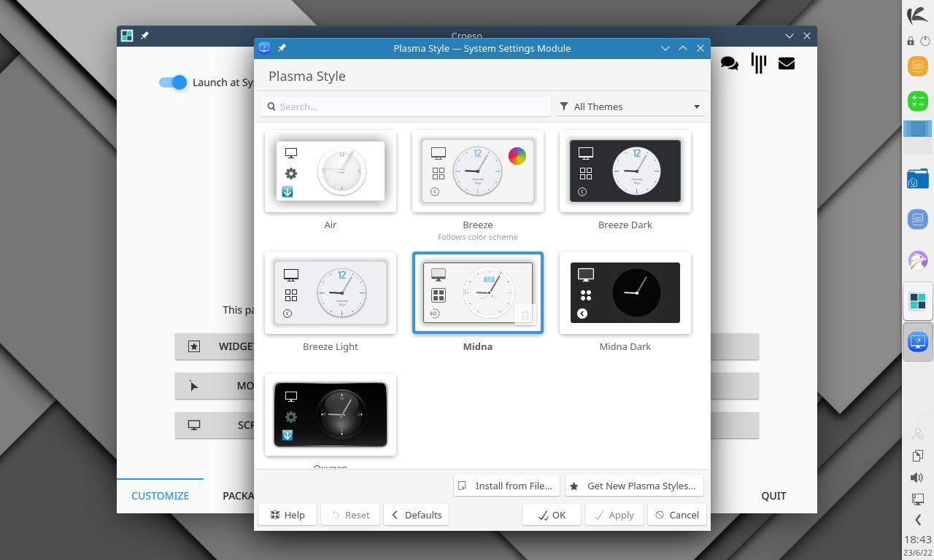The width and height of the screenshot is (934, 560).
Task: Open the blue text editor icon
Action: [918, 219]
